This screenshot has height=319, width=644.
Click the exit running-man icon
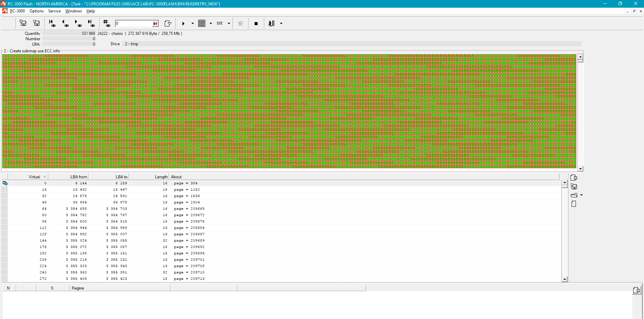point(272,23)
